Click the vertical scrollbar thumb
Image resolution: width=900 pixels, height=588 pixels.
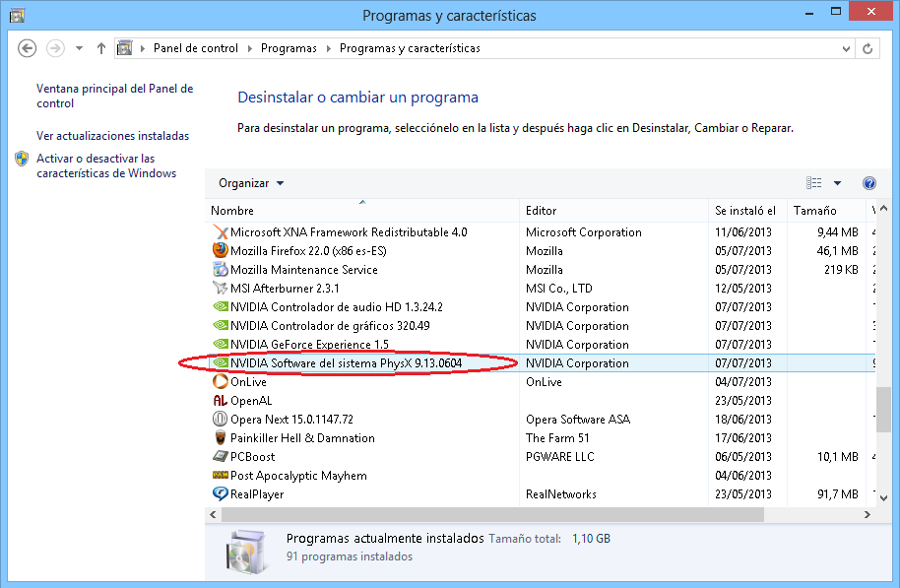(x=884, y=410)
